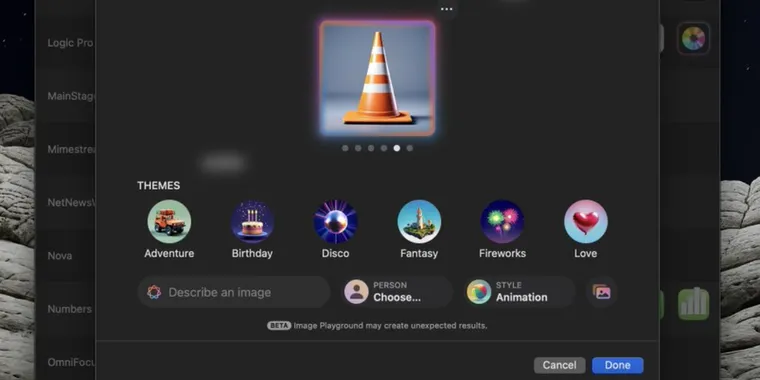The width and height of the screenshot is (760, 380).
Task: Click the Adventure theme label
Action: (x=169, y=253)
